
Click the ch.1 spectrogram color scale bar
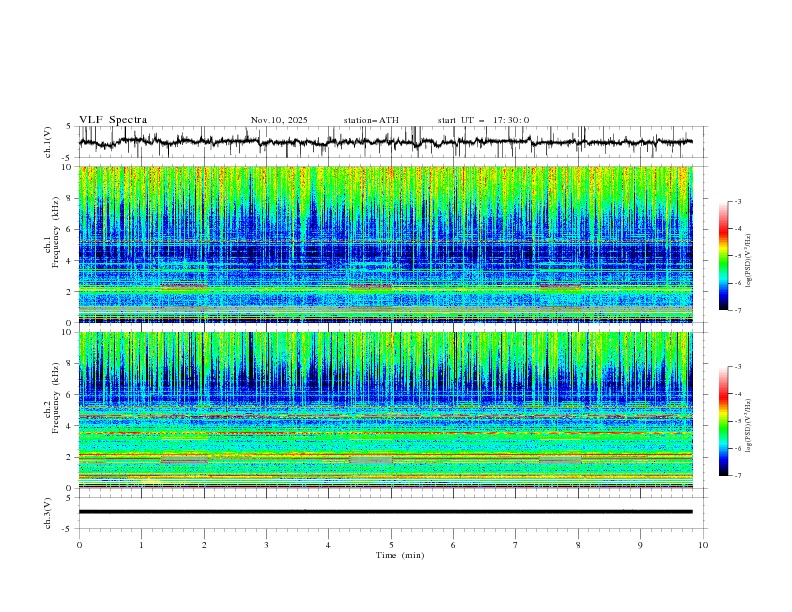tap(723, 255)
